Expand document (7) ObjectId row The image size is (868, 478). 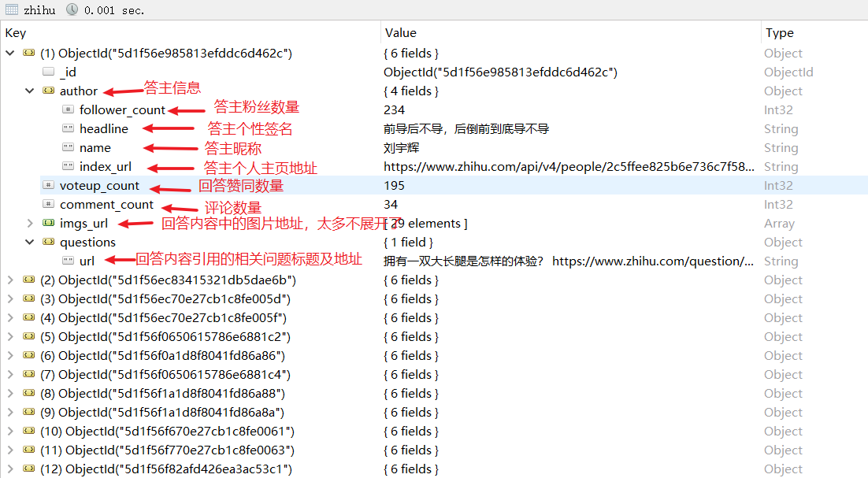[x=10, y=374]
